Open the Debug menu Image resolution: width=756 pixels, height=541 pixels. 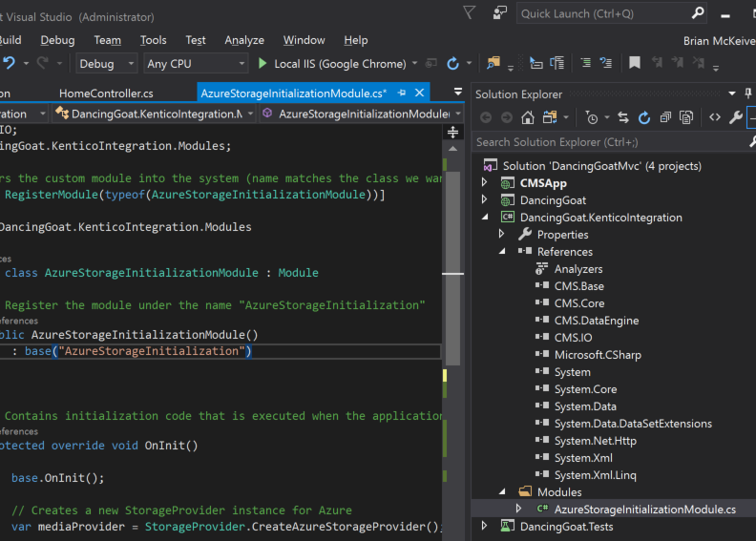coord(57,40)
